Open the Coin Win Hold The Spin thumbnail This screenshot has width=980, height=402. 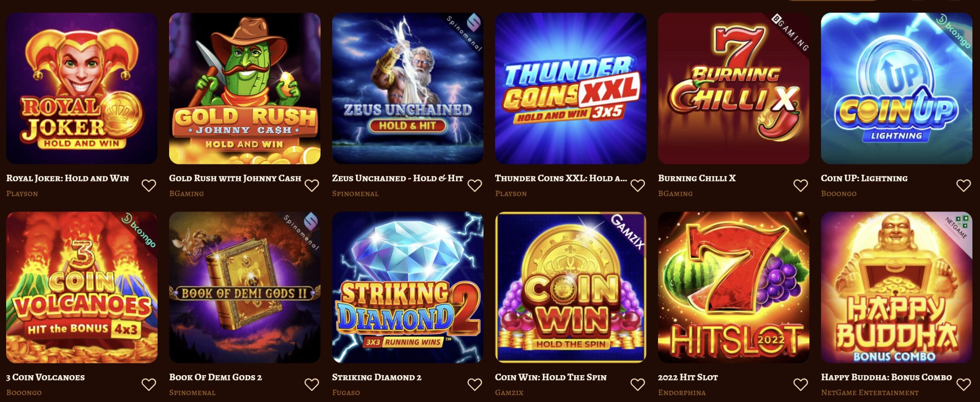click(570, 287)
